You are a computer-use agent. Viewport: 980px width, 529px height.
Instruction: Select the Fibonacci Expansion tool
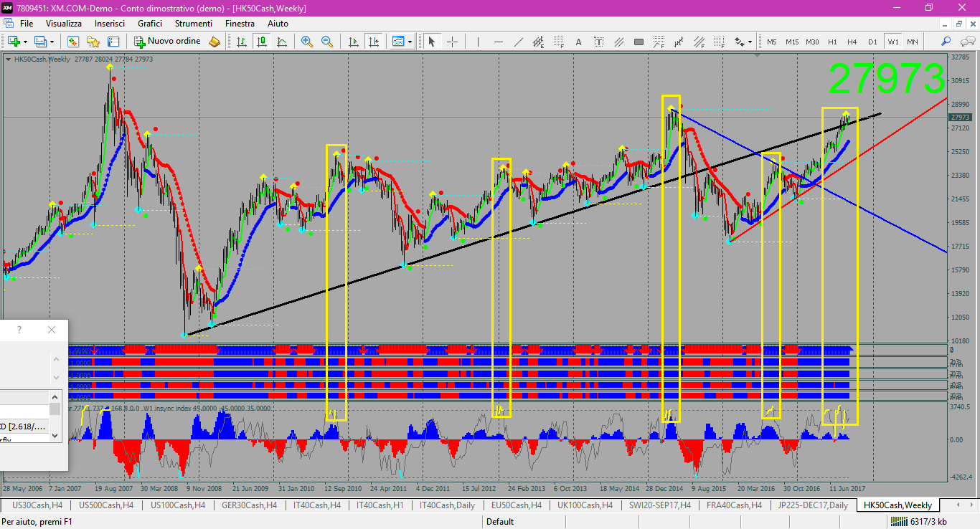[x=659, y=42]
